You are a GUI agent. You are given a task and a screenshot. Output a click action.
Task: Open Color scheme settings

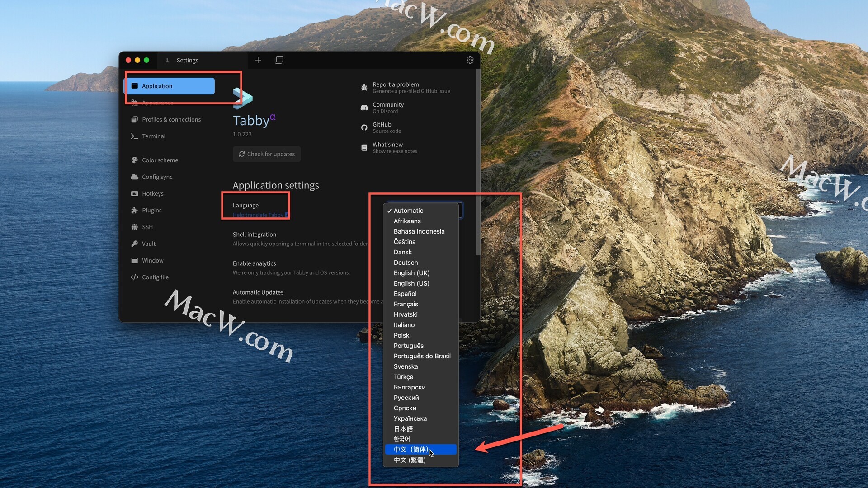(169, 160)
